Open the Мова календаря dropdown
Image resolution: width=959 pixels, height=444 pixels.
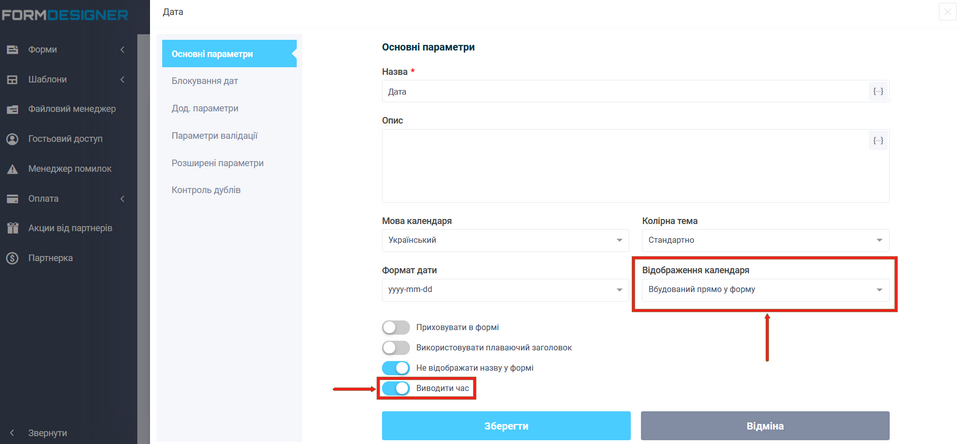[x=505, y=240]
